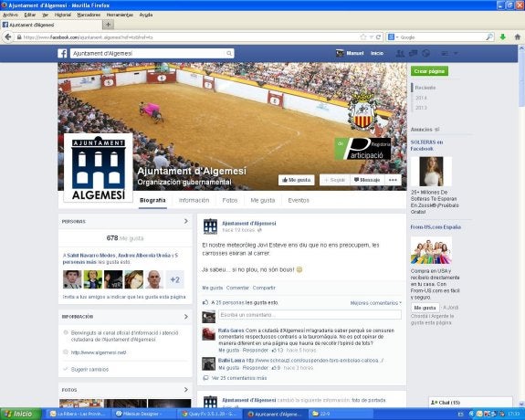Image resolution: width=525 pixels, height=420 pixels.
Task: Select the Ajuntament d'Algemesí browser tab
Action: [51, 25]
